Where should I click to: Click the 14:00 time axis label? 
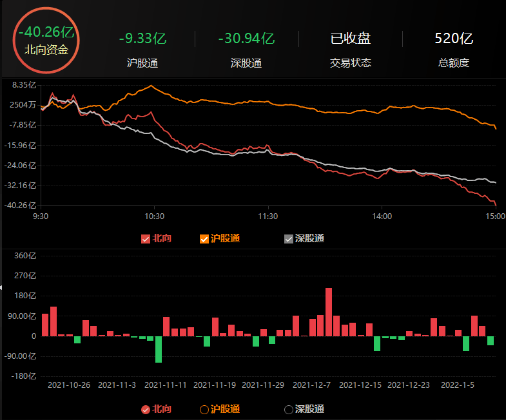pyautogui.click(x=382, y=216)
